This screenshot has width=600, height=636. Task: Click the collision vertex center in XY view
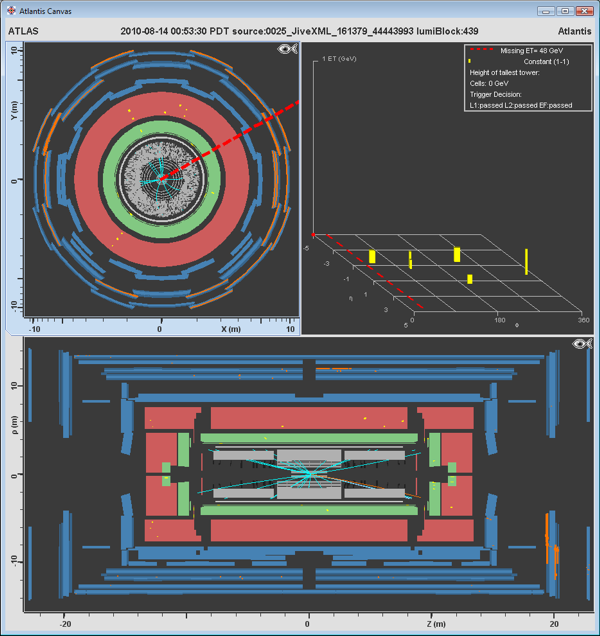(x=160, y=181)
